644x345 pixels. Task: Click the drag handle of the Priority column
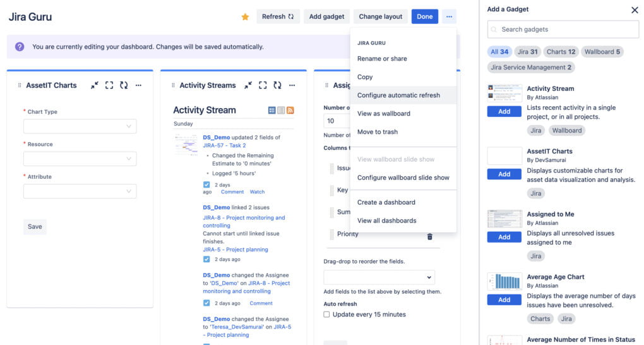[x=332, y=234]
